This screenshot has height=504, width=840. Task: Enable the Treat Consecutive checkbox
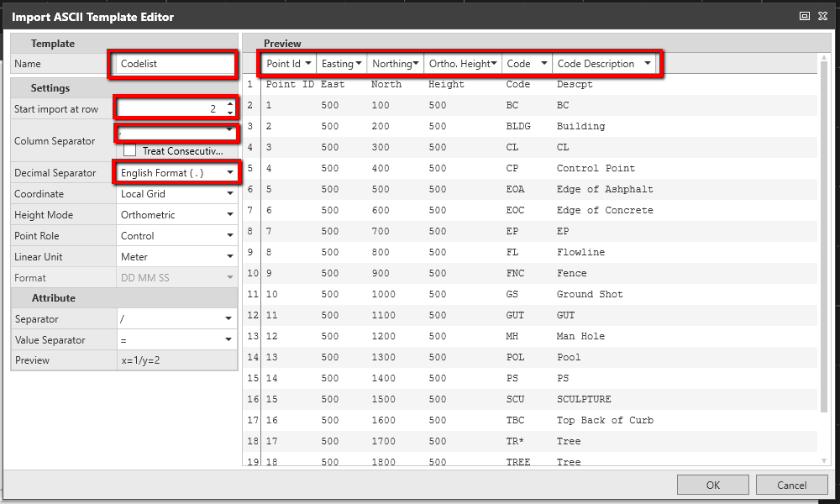coord(130,150)
